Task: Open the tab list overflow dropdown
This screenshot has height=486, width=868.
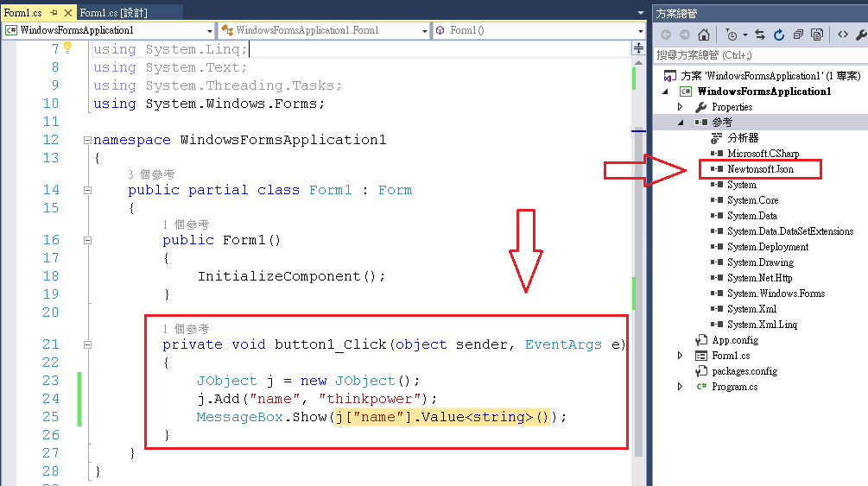Action: pyautogui.click(x=641, y=12)
